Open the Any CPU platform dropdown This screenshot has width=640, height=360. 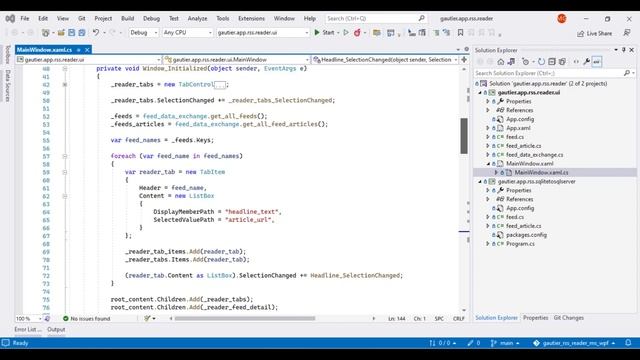click(x=187, y=33)
